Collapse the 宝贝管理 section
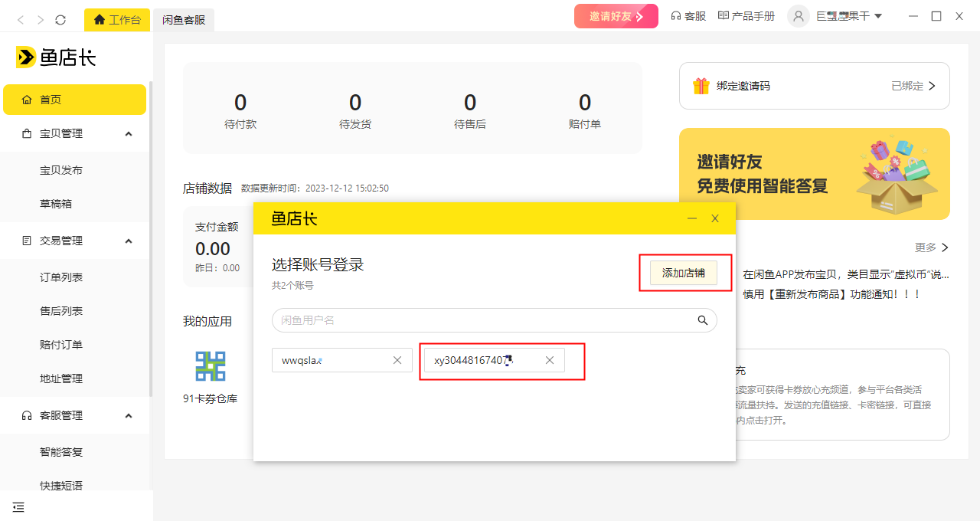Viewport: 980px width, 521px height. [128, 133]
